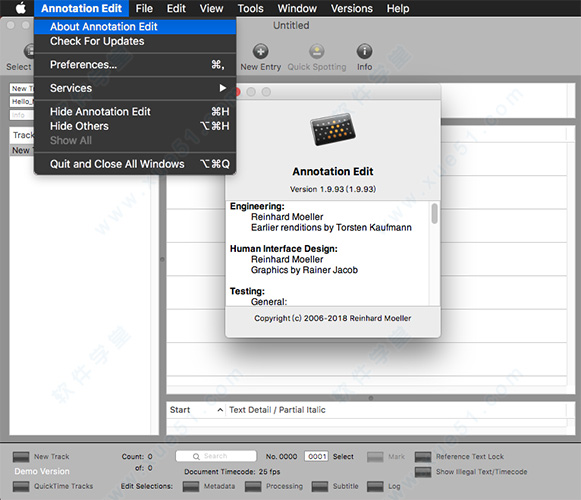581x500 pixels.
Task: Zoom the About window with its third button
Action: click(266, 92)
